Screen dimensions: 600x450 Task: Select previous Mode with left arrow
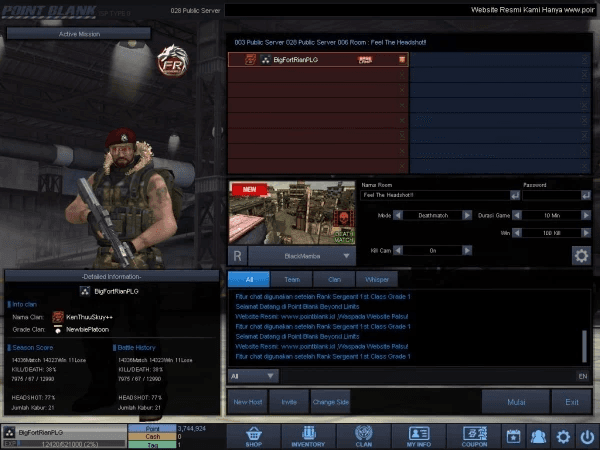coord(398,215)
